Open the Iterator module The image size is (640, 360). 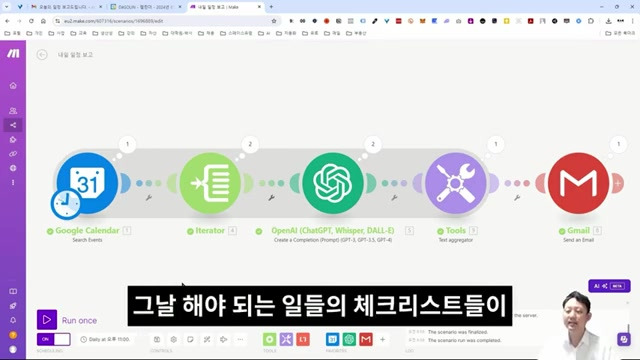pyautogui.click(x=210, y=183)
